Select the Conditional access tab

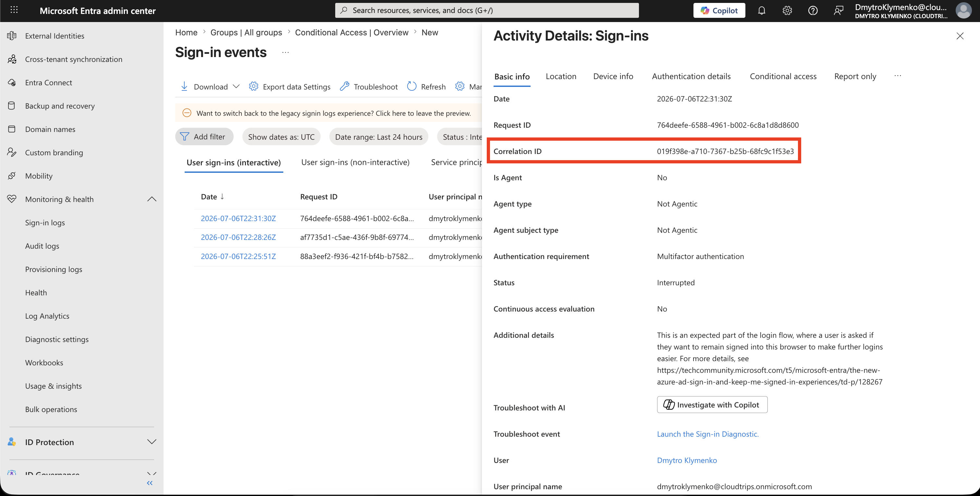coord(783,77)
